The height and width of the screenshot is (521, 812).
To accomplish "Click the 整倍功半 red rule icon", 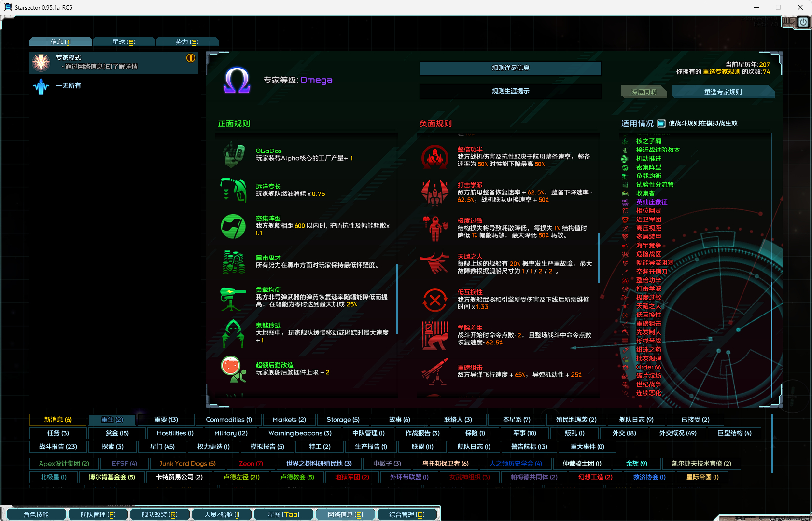I will [x=435, y=157].
